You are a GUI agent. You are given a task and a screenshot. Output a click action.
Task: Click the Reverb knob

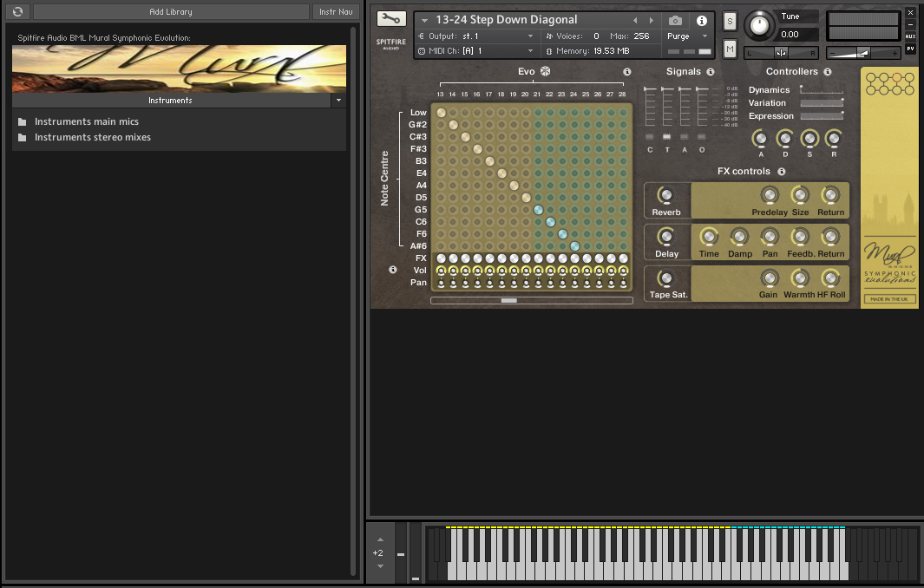click(x=666, y=195)
